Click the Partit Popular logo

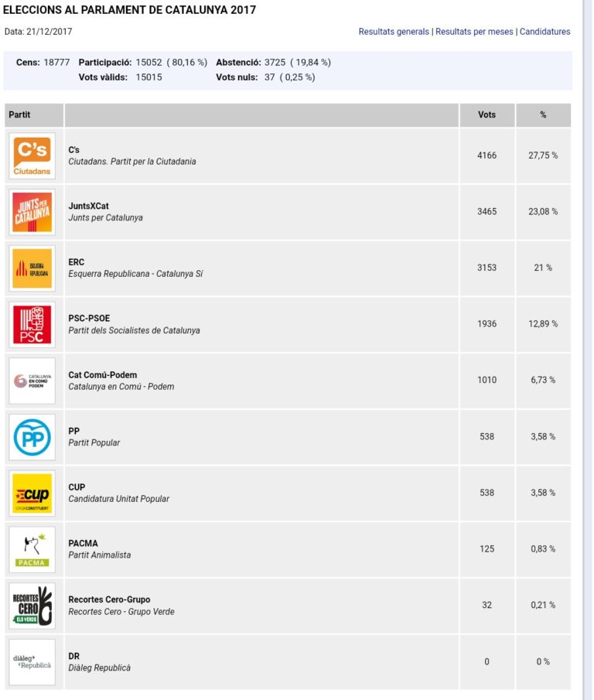[x=32, y=437]
